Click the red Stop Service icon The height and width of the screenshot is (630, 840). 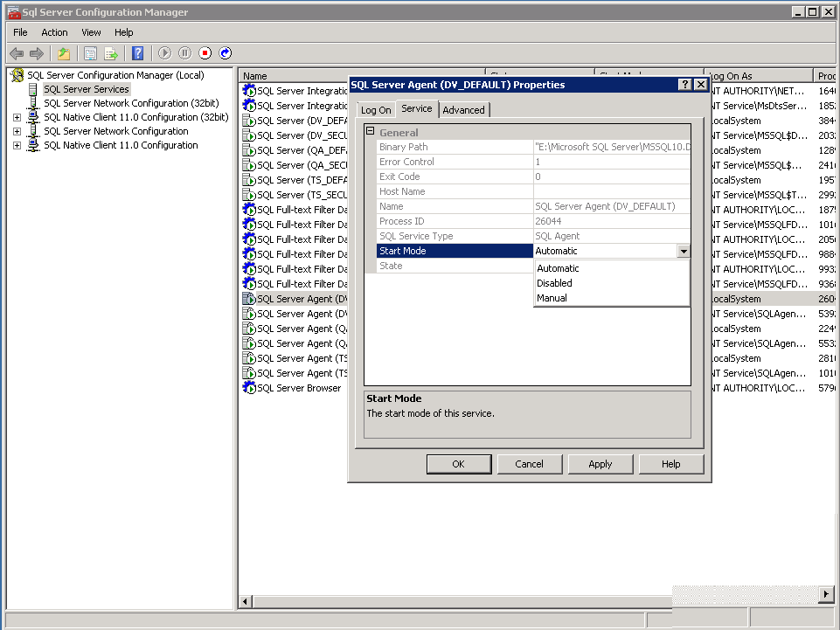pos(205,53)
